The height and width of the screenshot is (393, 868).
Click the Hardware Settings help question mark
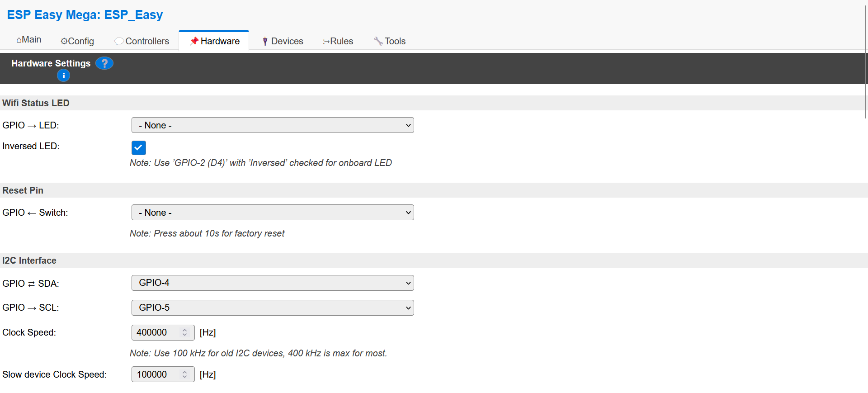tap(104, 63)
